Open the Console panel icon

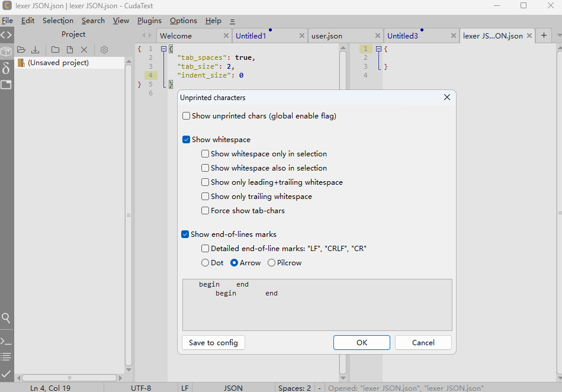point(6,342)
